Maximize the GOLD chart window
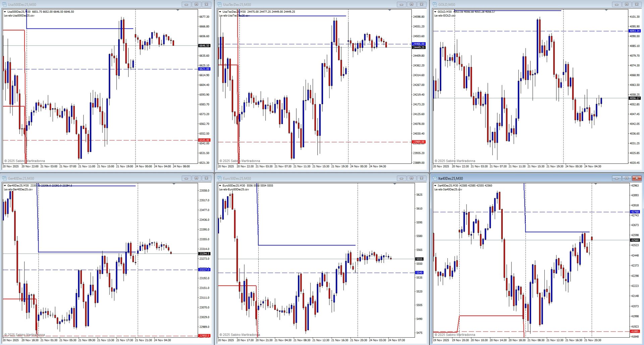 pyautogui.click(x=626, y=4)
